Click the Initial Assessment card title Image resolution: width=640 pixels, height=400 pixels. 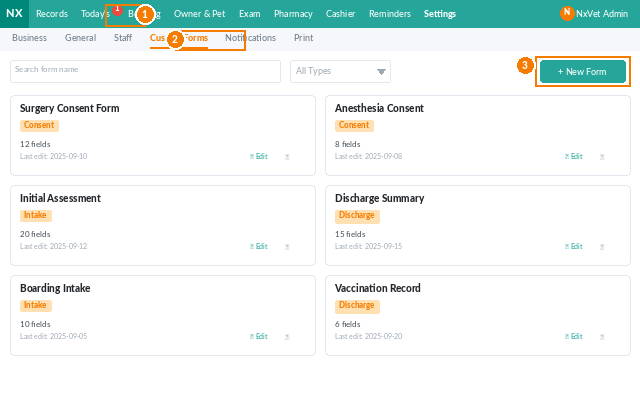[x=60, y=198]
